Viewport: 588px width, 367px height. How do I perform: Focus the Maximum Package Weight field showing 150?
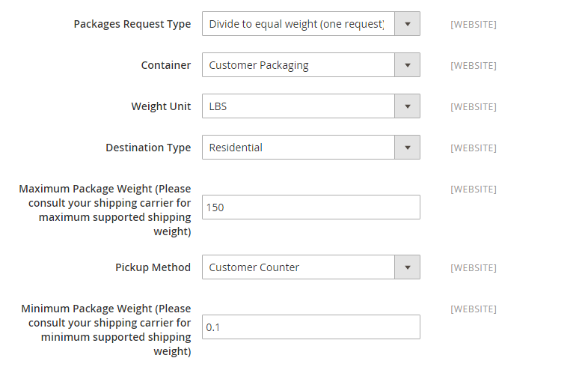[311, 207]
